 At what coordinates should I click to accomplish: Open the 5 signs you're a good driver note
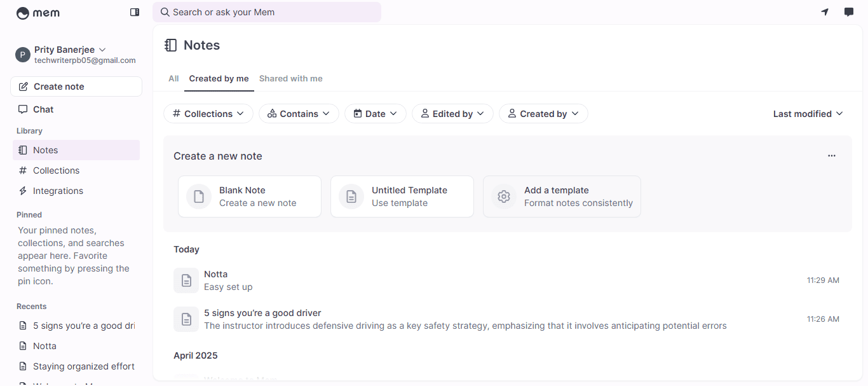[x=262, y=313]
